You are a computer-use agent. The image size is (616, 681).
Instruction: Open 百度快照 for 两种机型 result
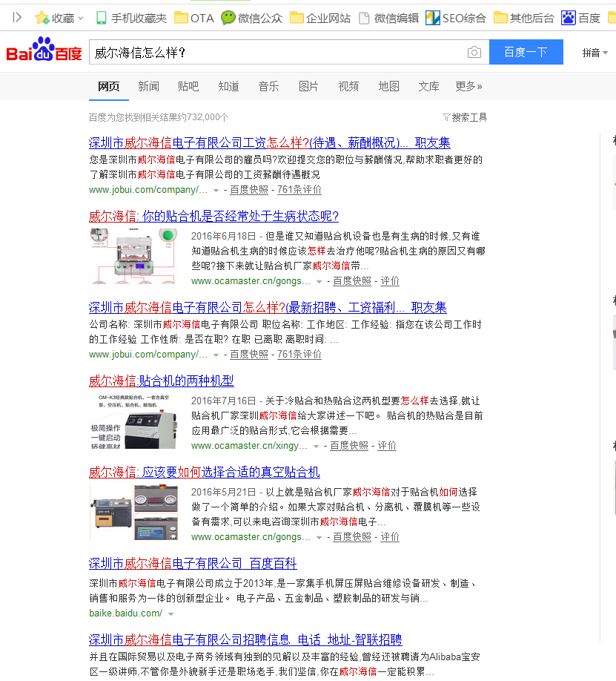349,446
